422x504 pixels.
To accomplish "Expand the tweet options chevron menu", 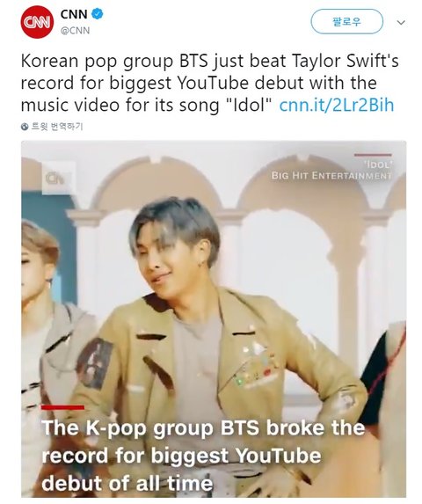I will (x=401, y=23).
